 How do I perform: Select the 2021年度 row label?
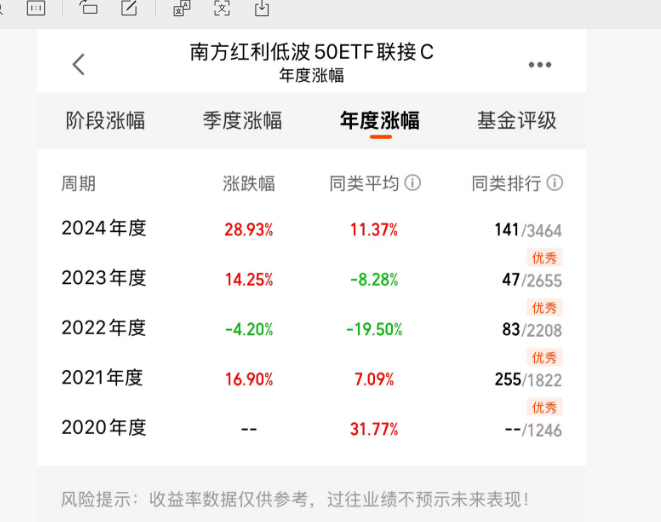[102, 377]
